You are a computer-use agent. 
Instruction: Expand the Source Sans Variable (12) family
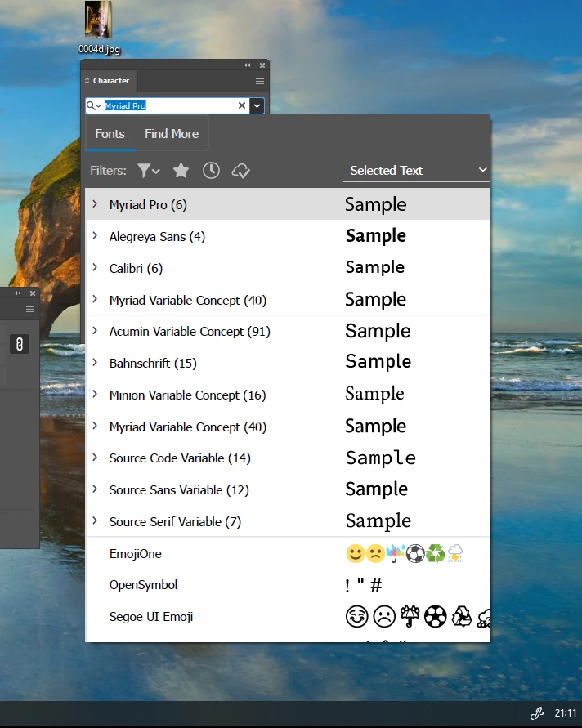[95, 489]
